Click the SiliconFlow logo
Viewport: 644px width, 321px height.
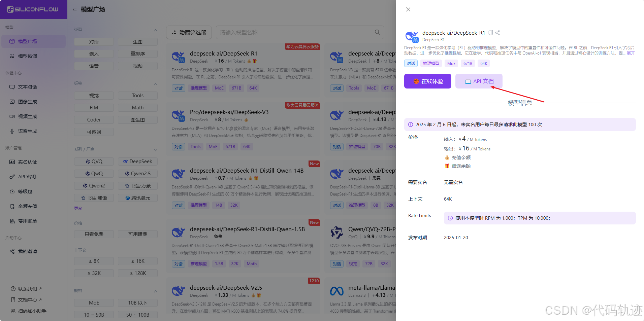[33, 9]
